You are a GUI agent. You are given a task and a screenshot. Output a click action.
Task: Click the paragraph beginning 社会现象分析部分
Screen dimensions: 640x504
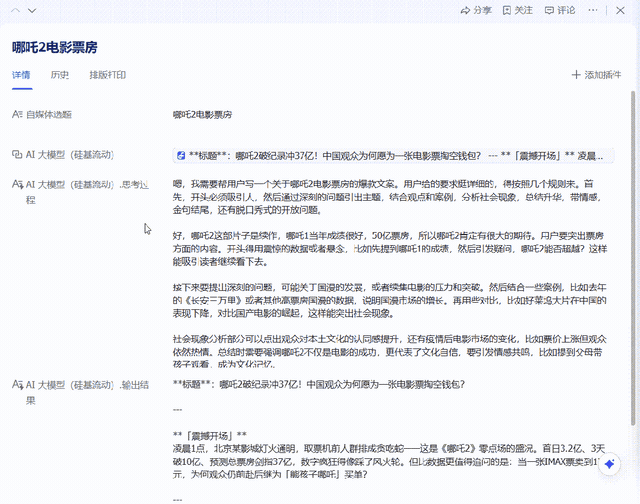[x=389, y=352]
